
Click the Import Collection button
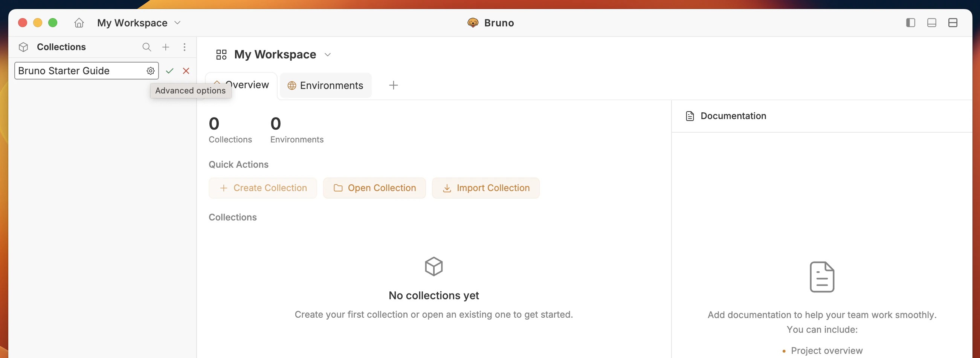pos(486,188)
